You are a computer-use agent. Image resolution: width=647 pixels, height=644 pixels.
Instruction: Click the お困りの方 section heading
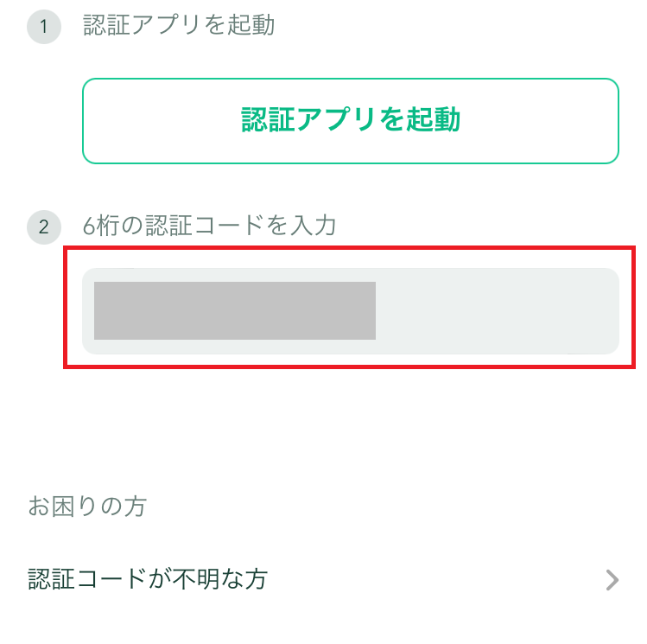coord(87,506)
